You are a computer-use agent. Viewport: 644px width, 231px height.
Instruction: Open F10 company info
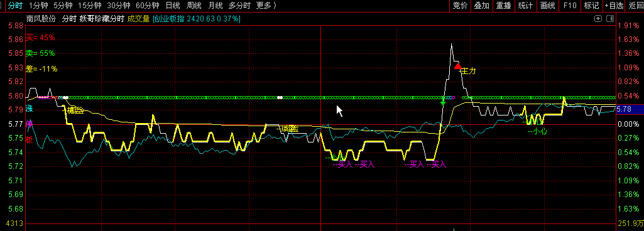[x=570, y=5]
